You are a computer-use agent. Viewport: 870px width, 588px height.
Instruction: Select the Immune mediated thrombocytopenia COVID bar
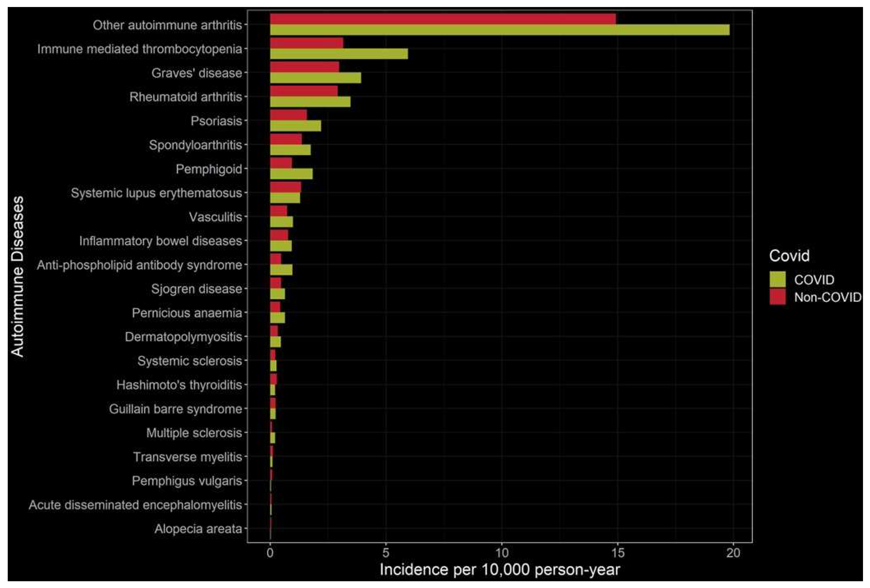339,54
